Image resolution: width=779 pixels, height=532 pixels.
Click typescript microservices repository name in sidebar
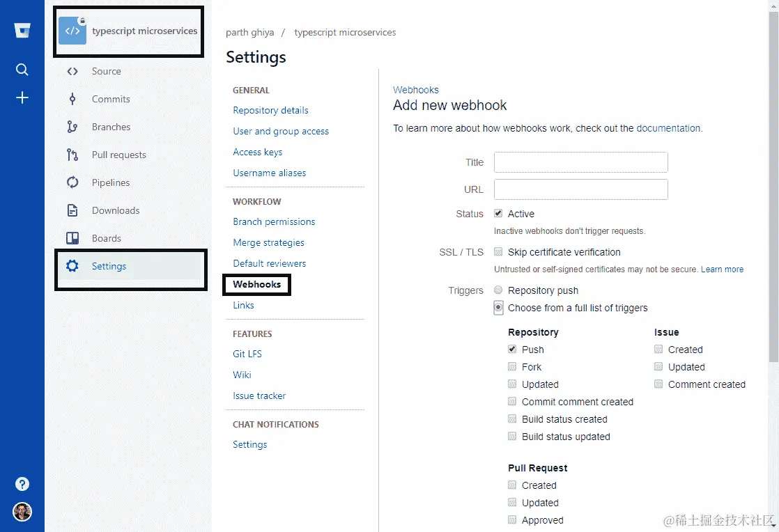(144, 31)
